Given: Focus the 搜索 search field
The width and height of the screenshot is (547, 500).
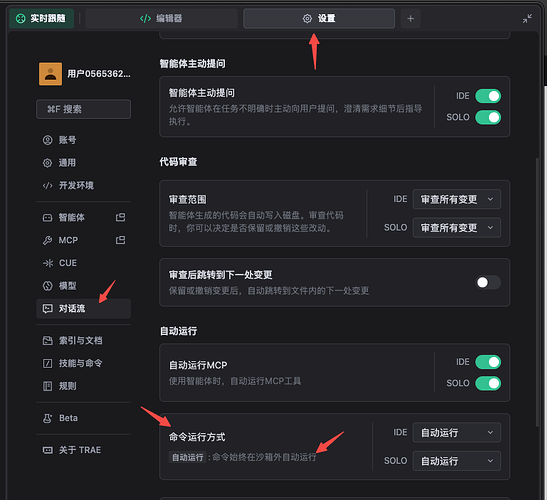Looking at the screenshot, I should pyautogui.click(x=83, y=109).
